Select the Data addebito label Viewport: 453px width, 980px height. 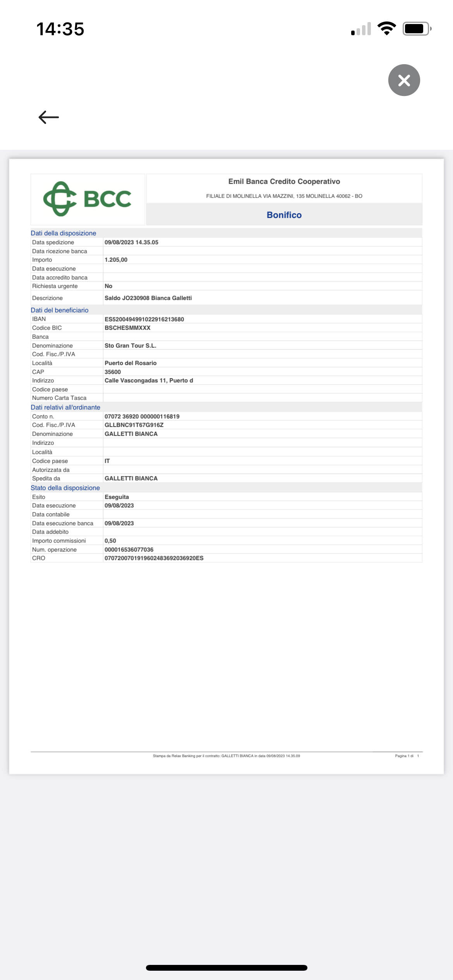(x=50, y=532)
